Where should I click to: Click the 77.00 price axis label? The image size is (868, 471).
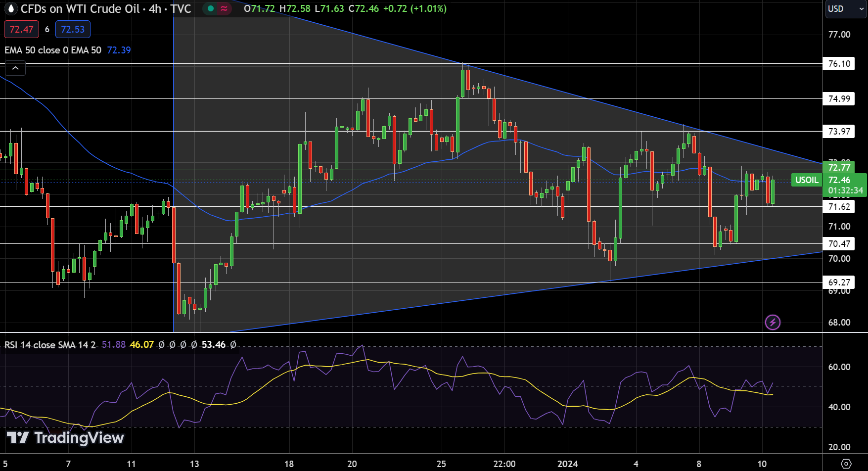pyautogui.click(x=839, y=35)
